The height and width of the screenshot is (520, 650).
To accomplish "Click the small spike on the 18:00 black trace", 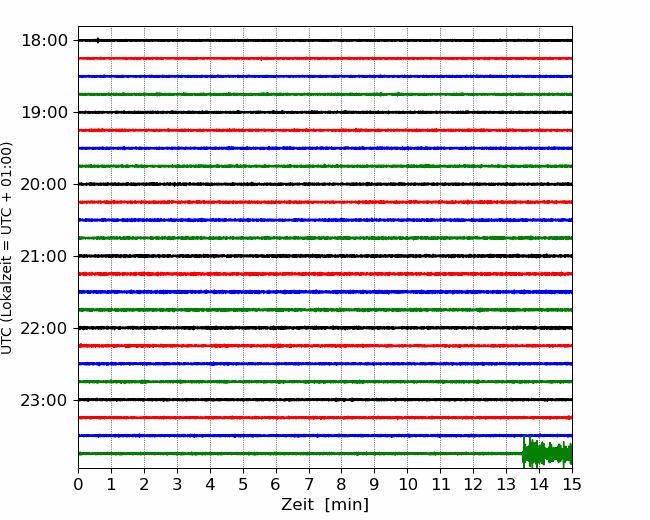I will pos(98,40).
